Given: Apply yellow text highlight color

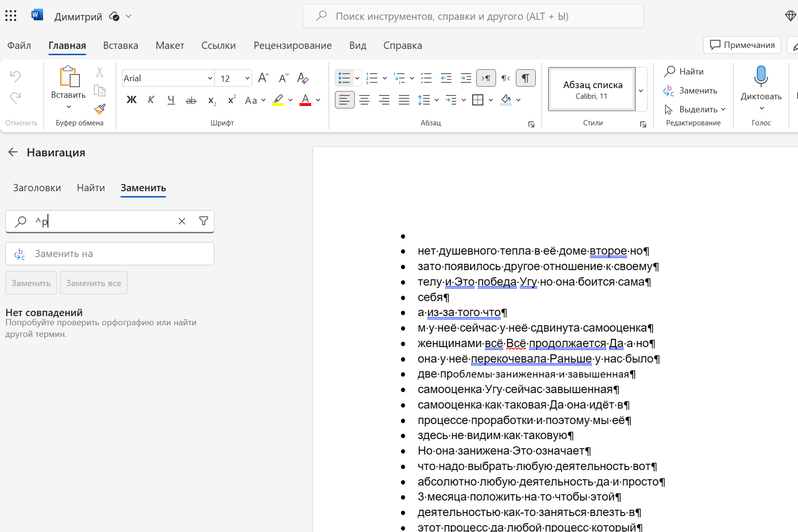Looking at the screenshot, I should click(x=278, y=100).
